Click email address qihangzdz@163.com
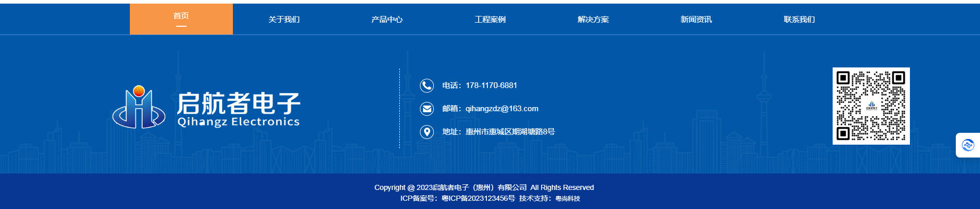This screenshot has width=980, height=209. 502,109
